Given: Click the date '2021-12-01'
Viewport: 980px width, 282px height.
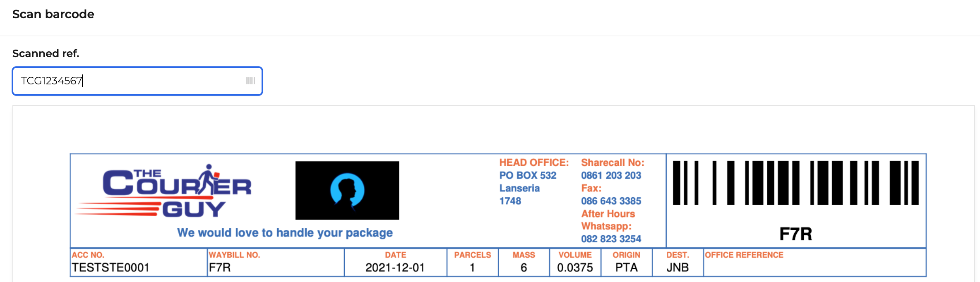Looking at the screenshot, I should (395, 268).
